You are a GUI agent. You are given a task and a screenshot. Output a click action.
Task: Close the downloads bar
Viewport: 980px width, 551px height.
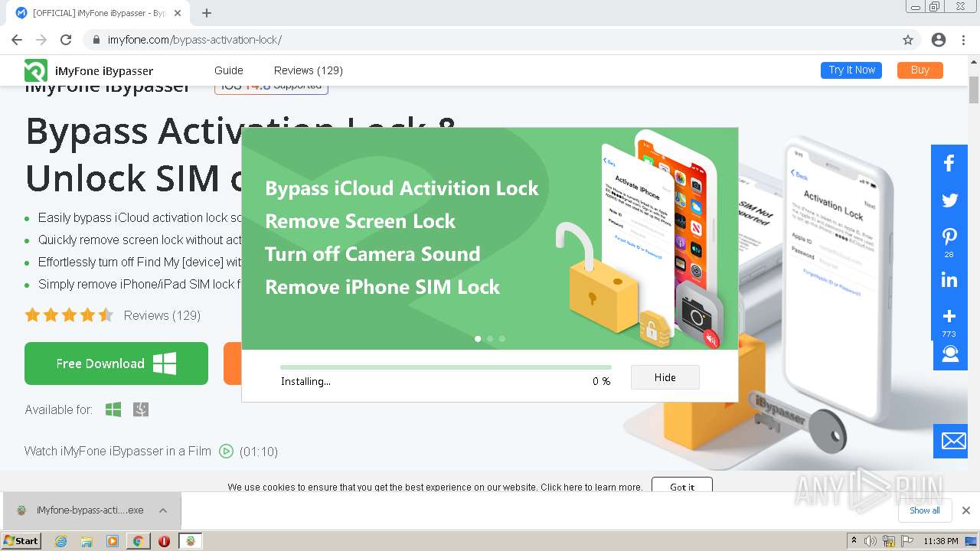966,510
